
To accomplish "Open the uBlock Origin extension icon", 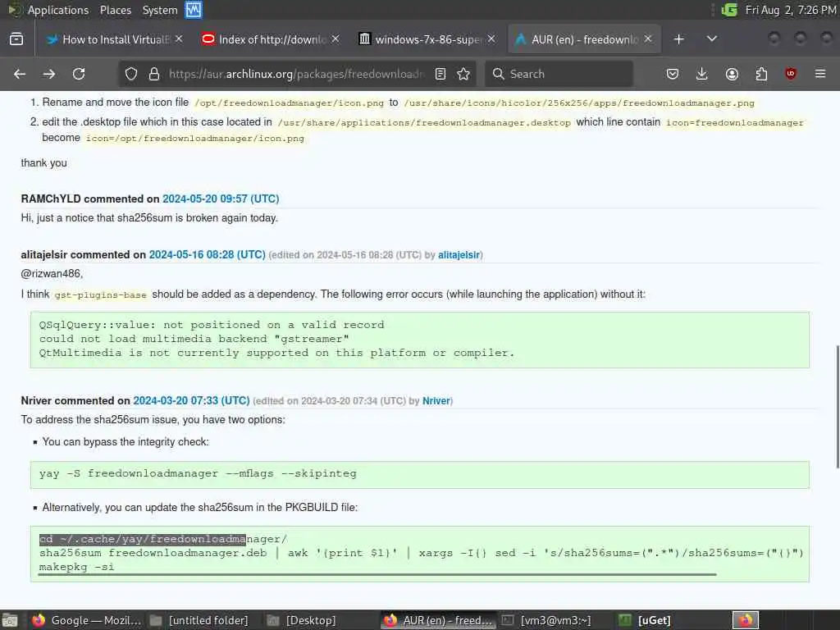I will [x=791, y=74].
